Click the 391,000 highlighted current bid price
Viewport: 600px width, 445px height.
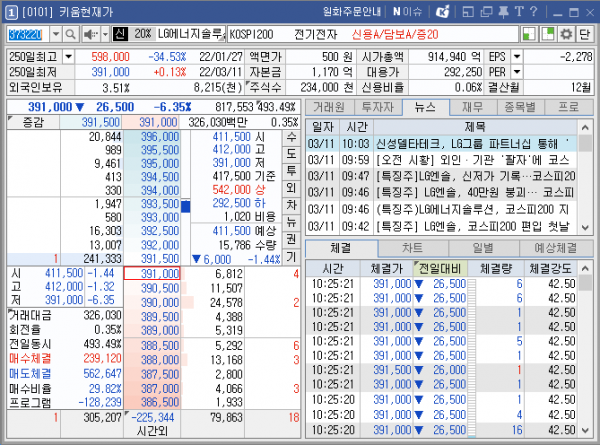coord(152,274)
